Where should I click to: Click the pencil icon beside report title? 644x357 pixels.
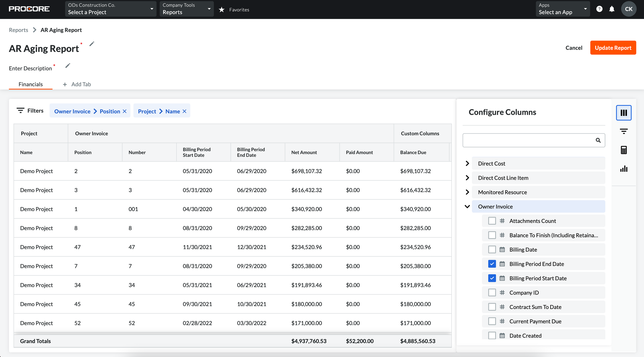(x=92, y=44)
